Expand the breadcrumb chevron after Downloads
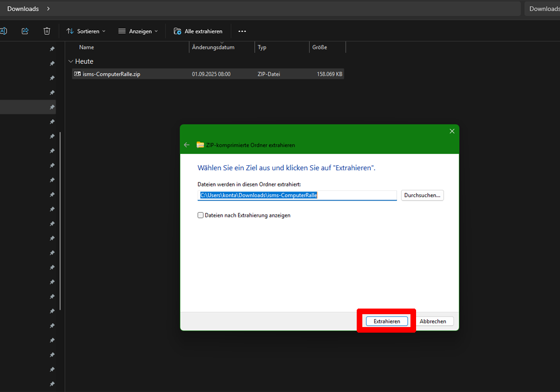Screen dimensions: 560x392 [48, 8]
